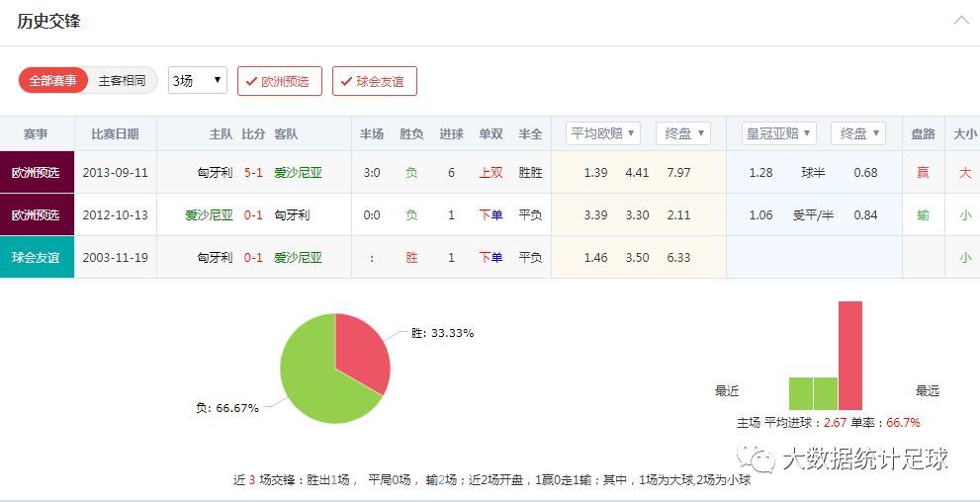
Task: Click the 6.33 odds value
Action: coord(678,257)
